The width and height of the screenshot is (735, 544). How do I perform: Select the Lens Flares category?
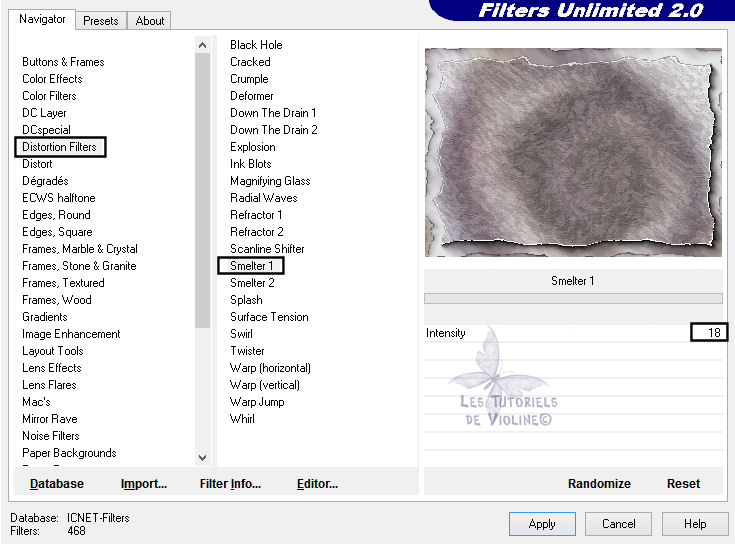tap(49, 385)
